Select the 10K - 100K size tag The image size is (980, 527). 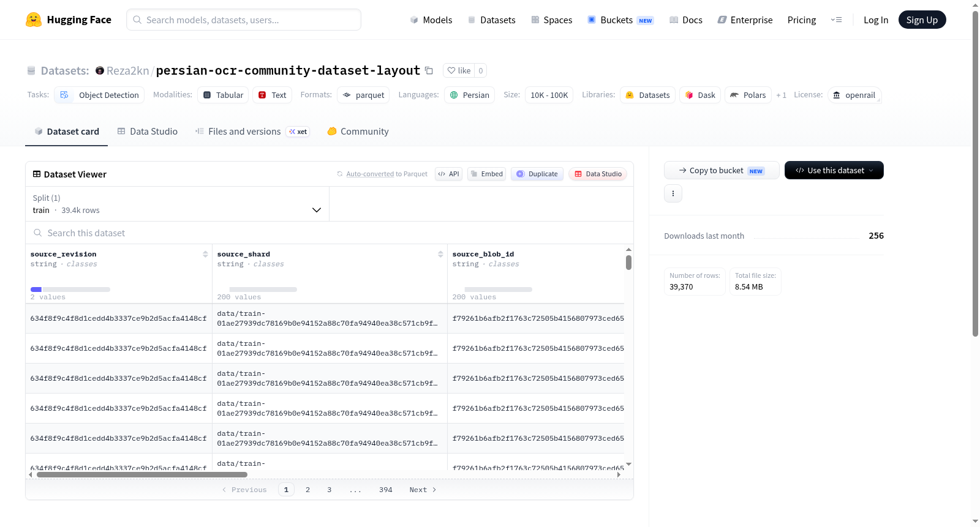[549, 95]
